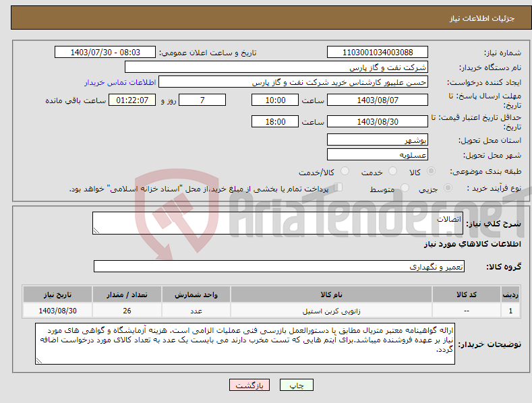Viewport: 532px width, 403px height.
Task: Click the چاپ (print) button
Action: click(x=296, y=385)
